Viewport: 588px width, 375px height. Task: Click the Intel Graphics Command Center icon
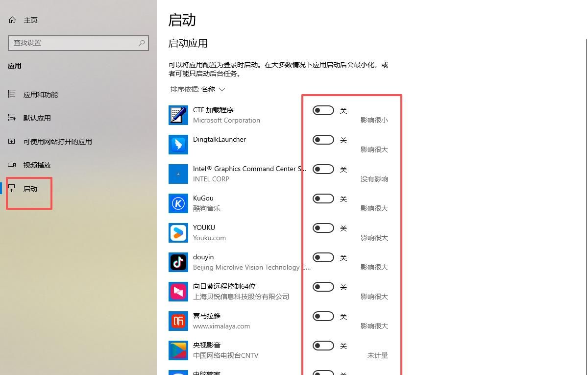(x=178, y=174)
